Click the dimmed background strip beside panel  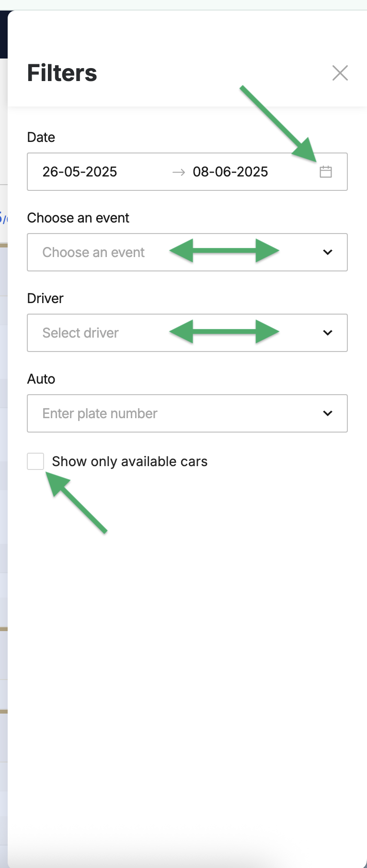click(x=3, y=480)
